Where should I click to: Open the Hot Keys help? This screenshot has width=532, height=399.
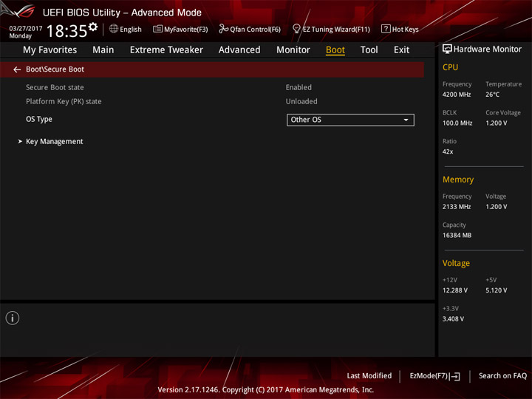point(400,29)
